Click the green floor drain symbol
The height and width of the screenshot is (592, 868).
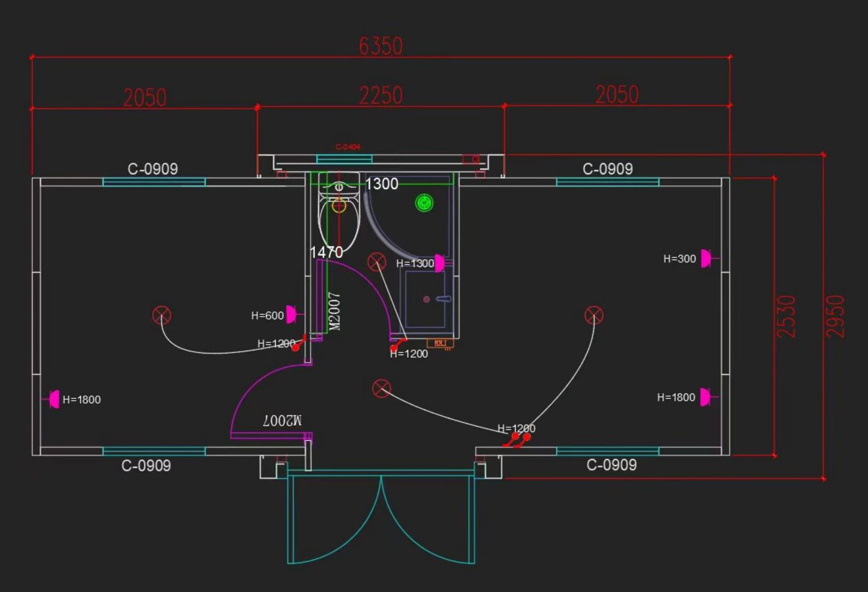coord(424,203)
